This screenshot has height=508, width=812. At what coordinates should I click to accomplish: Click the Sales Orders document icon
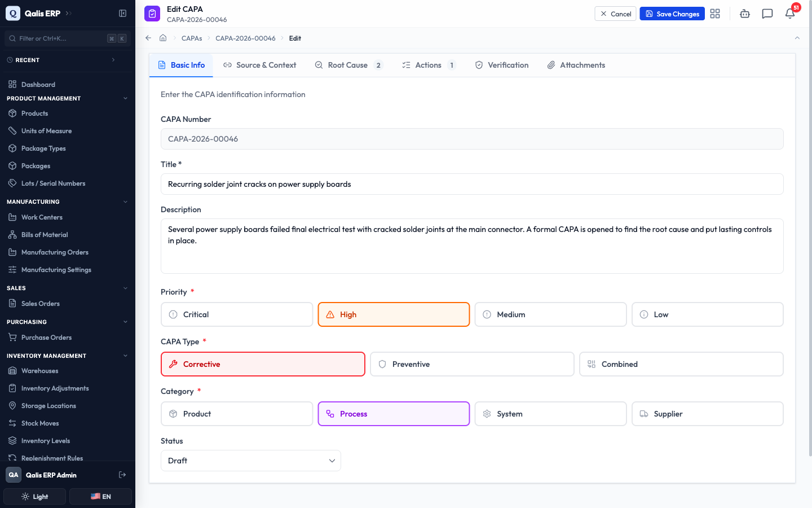[x=12, y=303]
